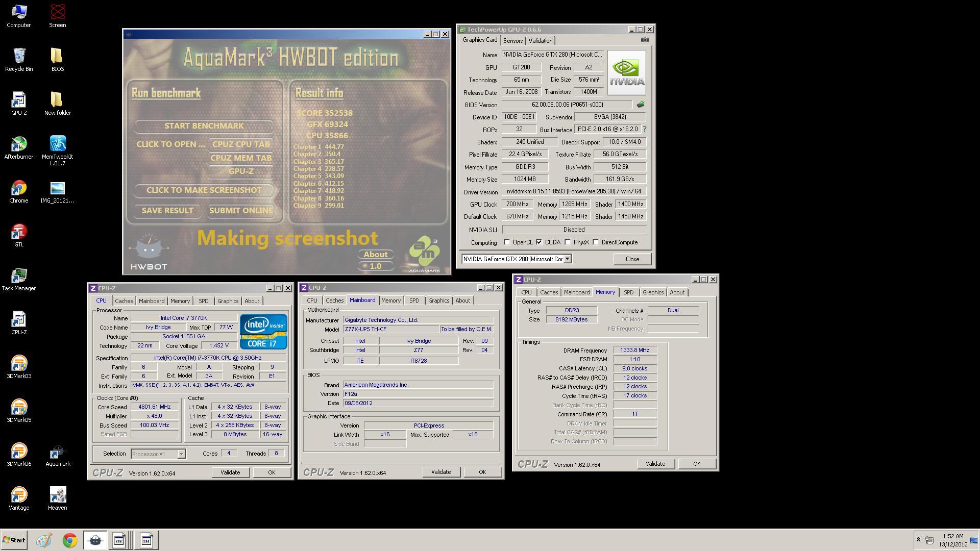Click the GPU-Z button in AquaMark
980x551 pixels.
click(x=241, y=171)
